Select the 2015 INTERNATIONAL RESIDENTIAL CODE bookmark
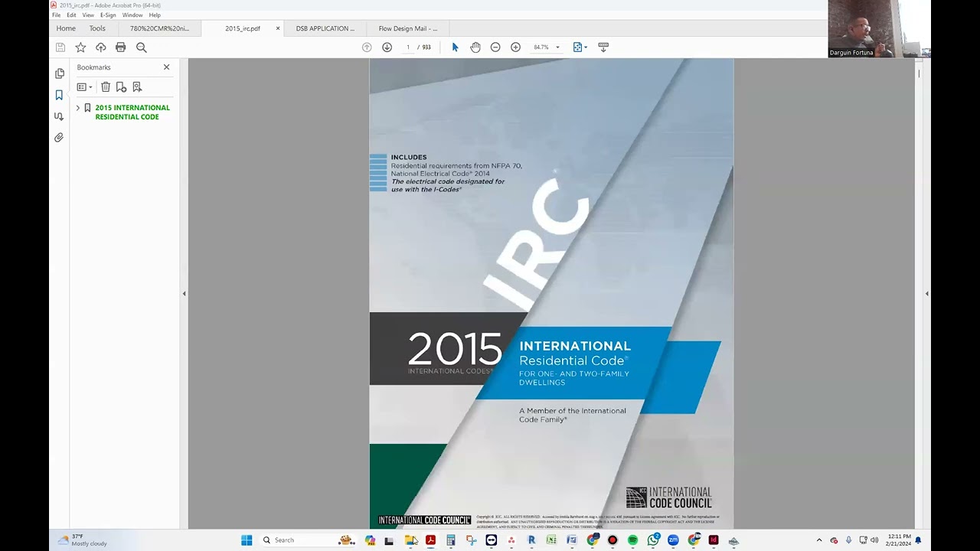The image size is (980, 551). click(132, 112)
